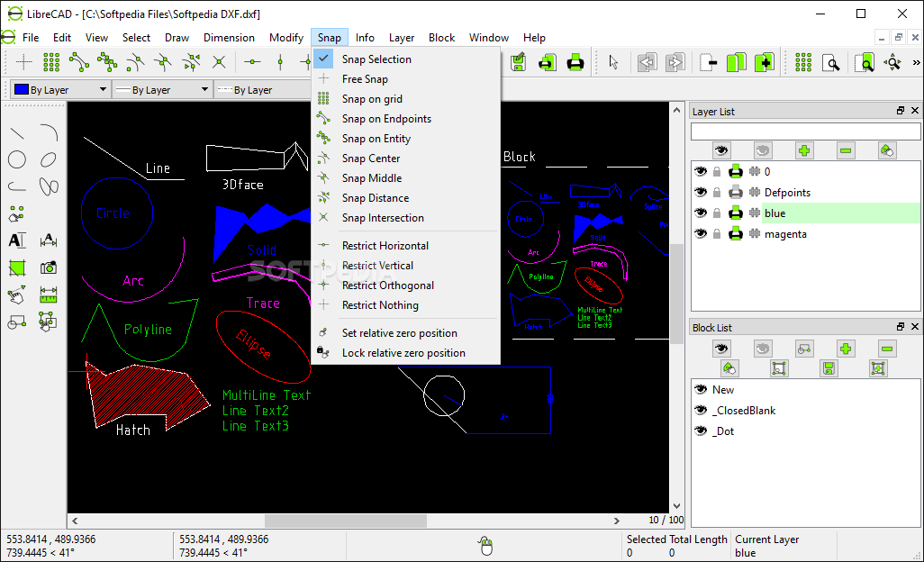Click the print icon in the toolbar

coord(575,62)
